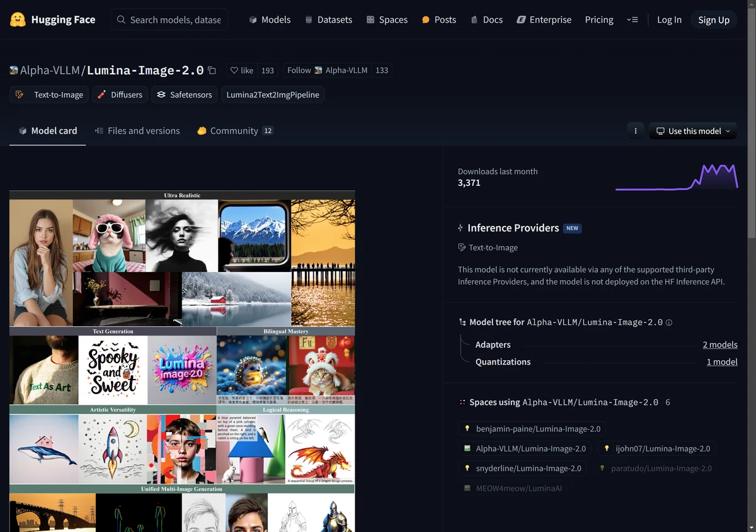Click the Spaces using grid icon
Screen dimensions: 756x532
[x=462, y=402]
